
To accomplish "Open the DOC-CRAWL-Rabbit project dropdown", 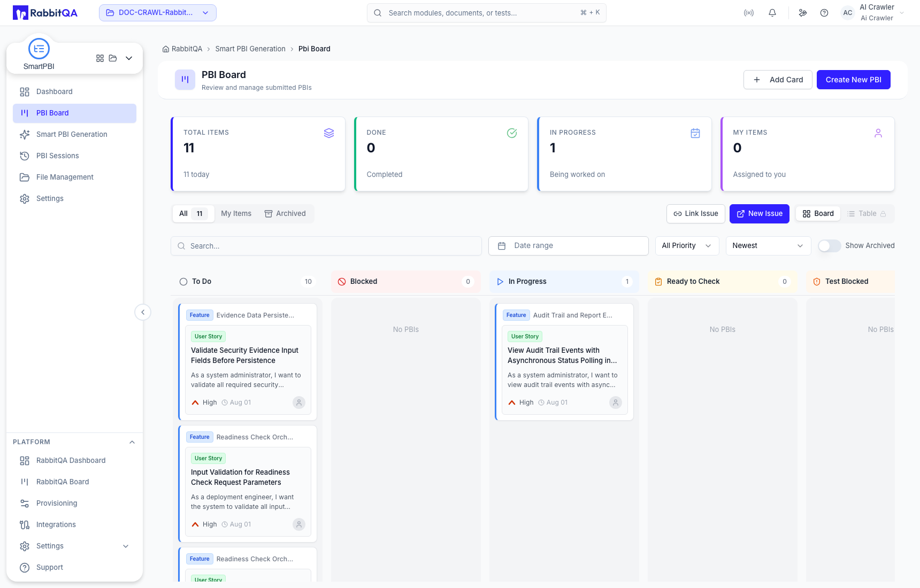I will click(x=158, y=13).
